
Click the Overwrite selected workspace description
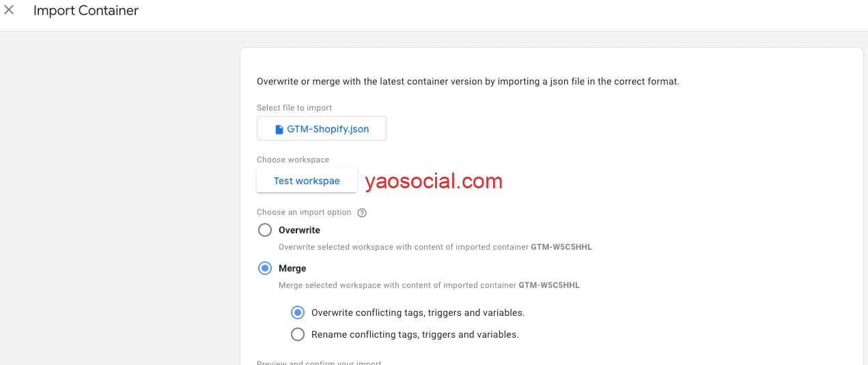pyautogui.click(x=435, y=247)
